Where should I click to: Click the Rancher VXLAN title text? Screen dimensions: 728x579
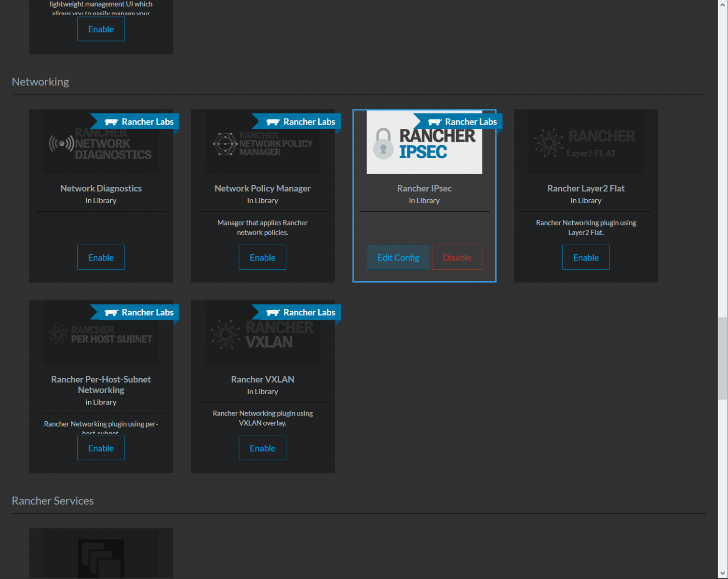click(262, 379)
